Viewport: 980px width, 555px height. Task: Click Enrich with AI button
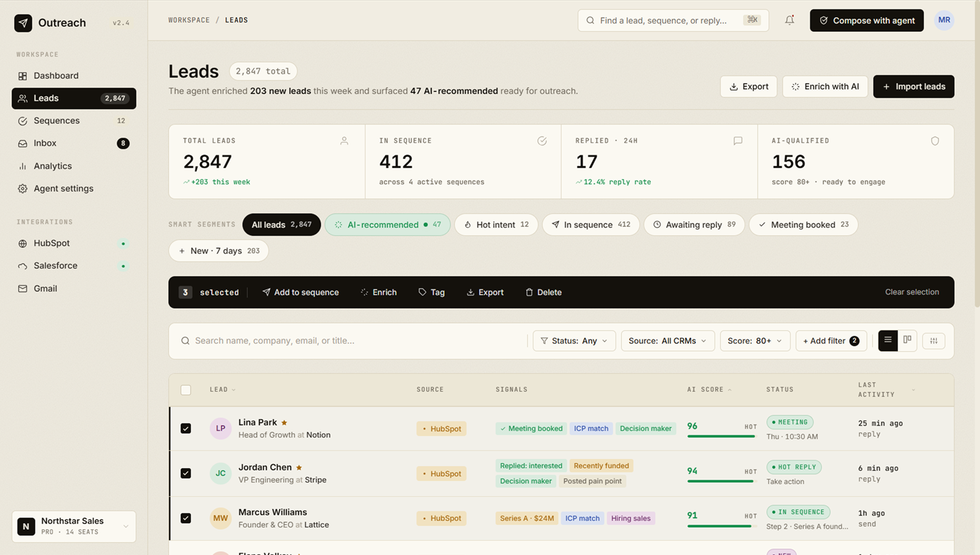coord(825,87)
